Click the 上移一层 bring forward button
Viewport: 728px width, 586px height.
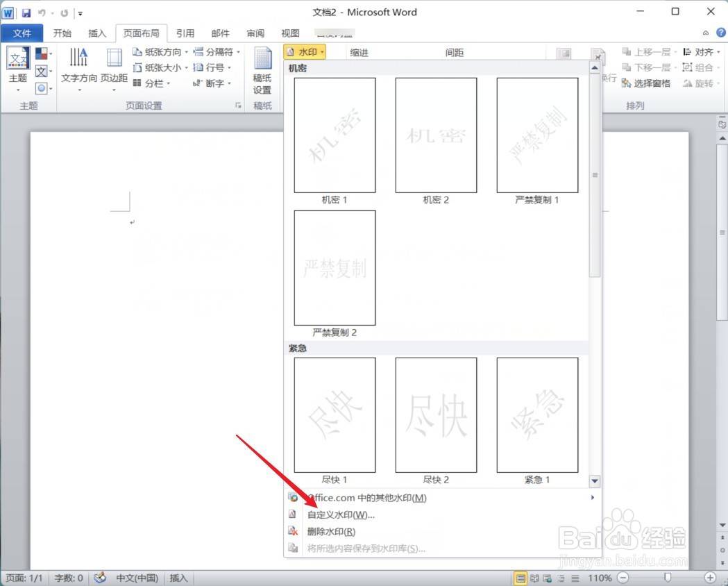(649, 52)
